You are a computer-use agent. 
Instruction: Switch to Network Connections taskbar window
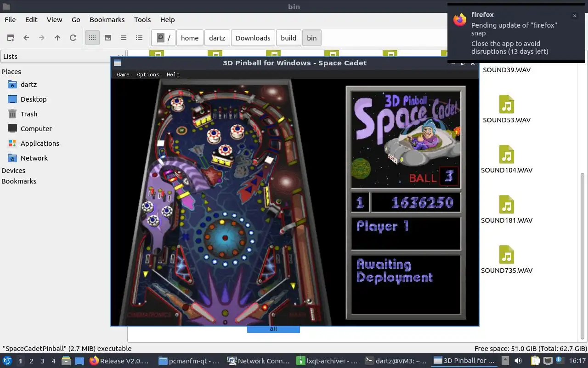click(x=258, y=361)
